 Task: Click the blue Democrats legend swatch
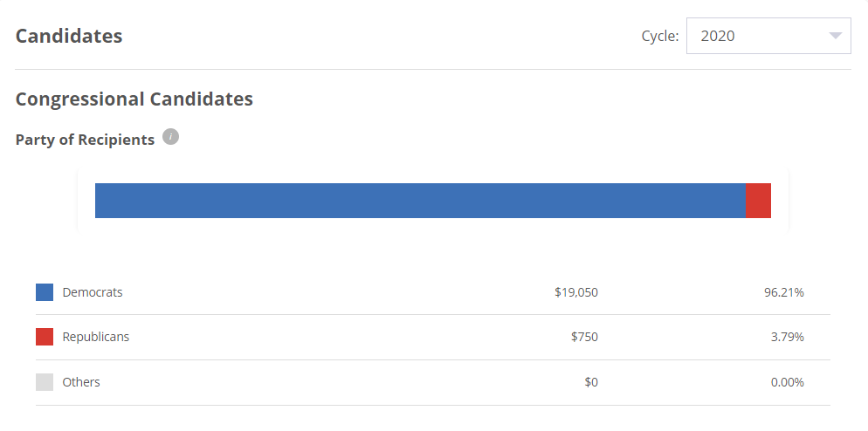click(45, 292)
